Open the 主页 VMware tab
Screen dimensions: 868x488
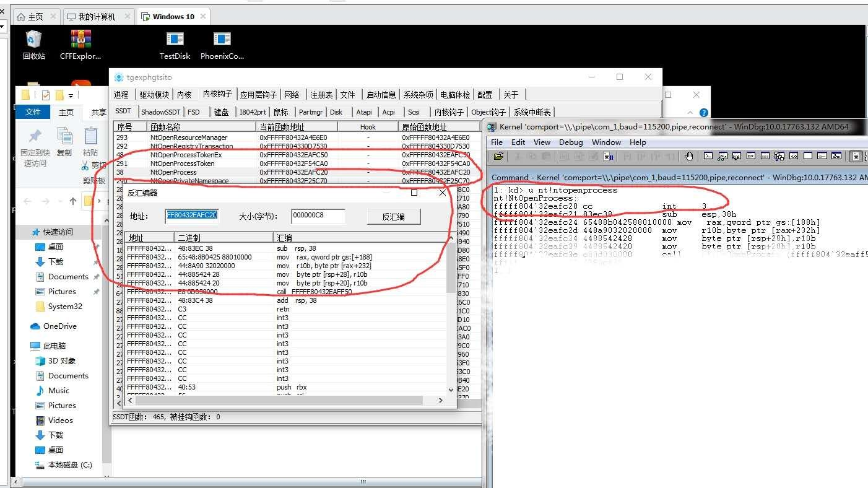click(x=35, y=17)
